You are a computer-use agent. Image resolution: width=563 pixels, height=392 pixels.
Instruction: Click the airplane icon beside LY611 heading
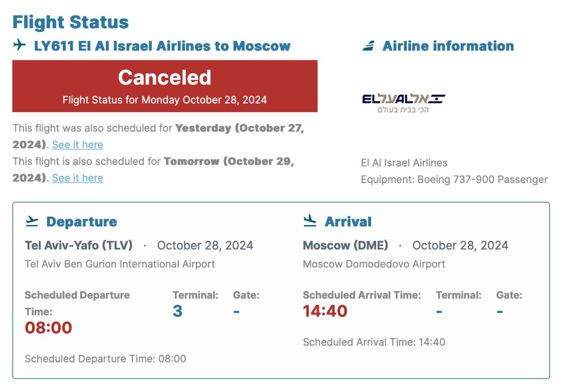coord(19,45)
